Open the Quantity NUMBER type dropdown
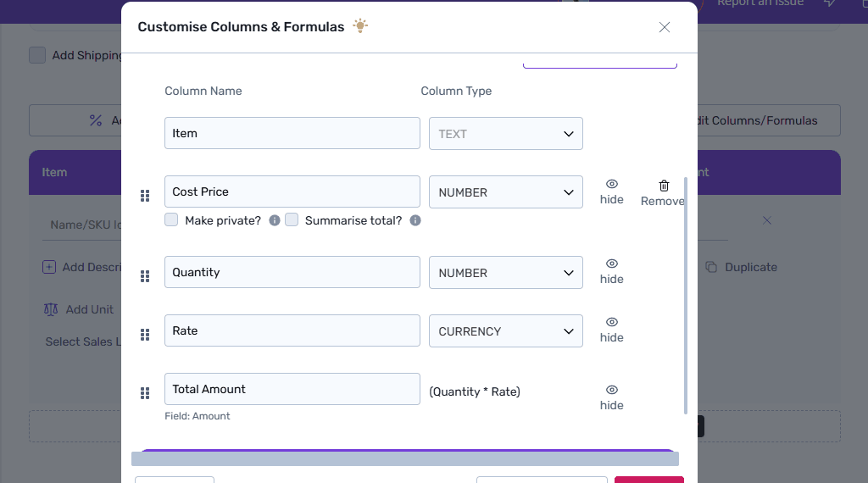868x483 pixels. pos(506,273)
